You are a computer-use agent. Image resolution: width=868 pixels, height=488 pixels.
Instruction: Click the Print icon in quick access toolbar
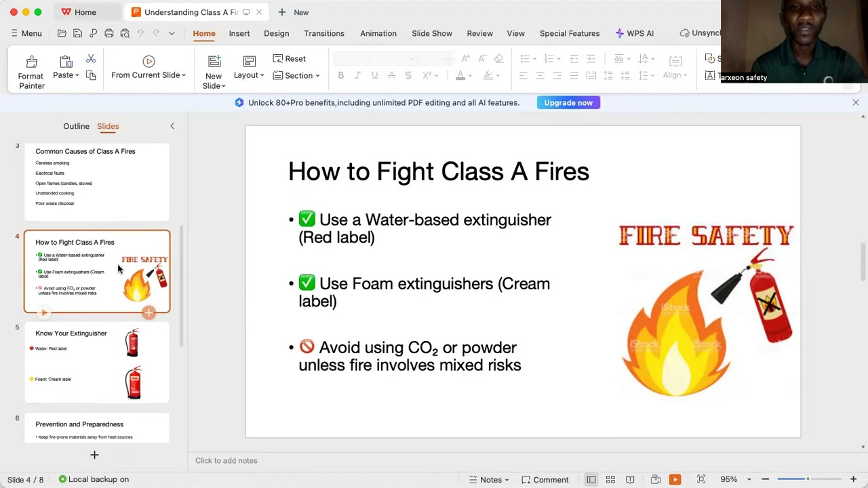(108, 33)
